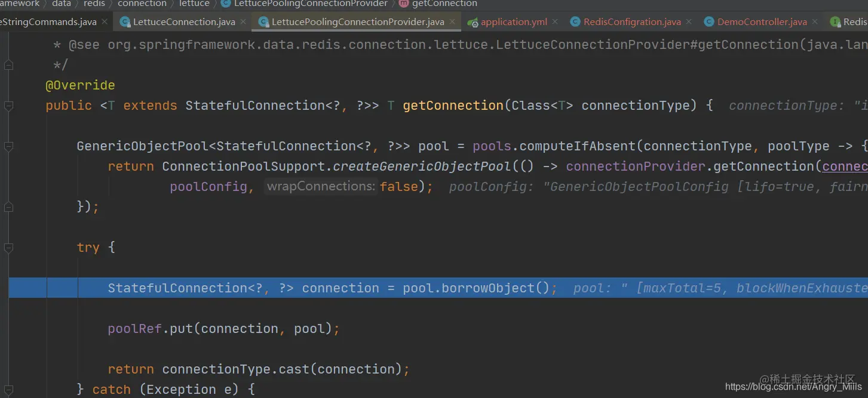Close the LettucePoolingConnectionProvider.java tab
Viewport: 868px width, 398px height.
click(452, 21)
